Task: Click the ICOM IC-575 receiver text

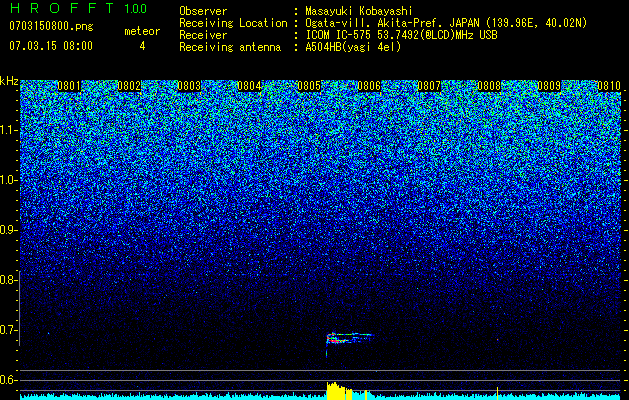Action: point(401,35)
